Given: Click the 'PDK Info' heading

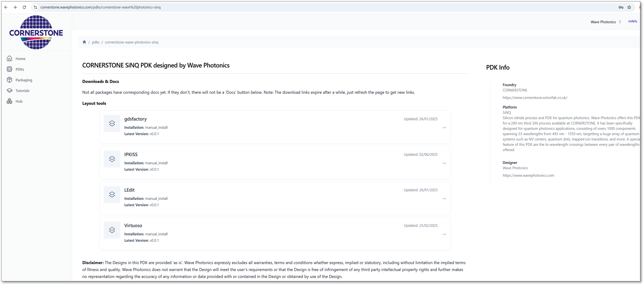Looking at the screenshot, I should pos(498,67).
